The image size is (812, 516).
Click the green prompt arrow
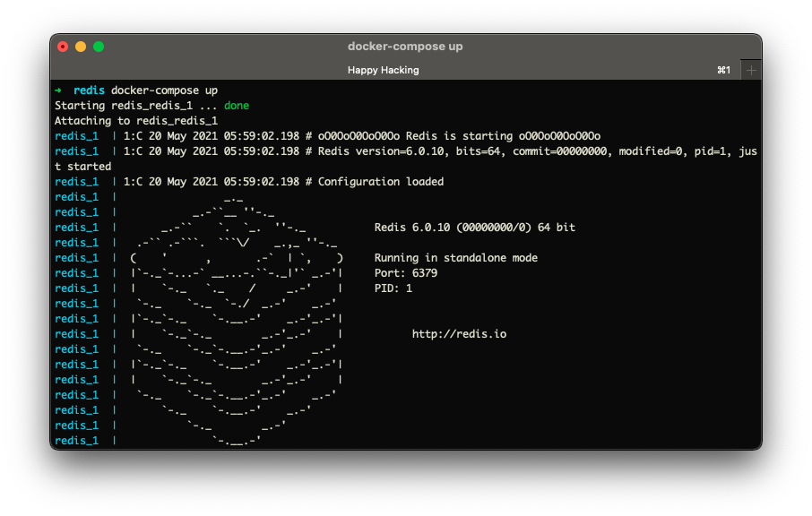click(58, 90)
